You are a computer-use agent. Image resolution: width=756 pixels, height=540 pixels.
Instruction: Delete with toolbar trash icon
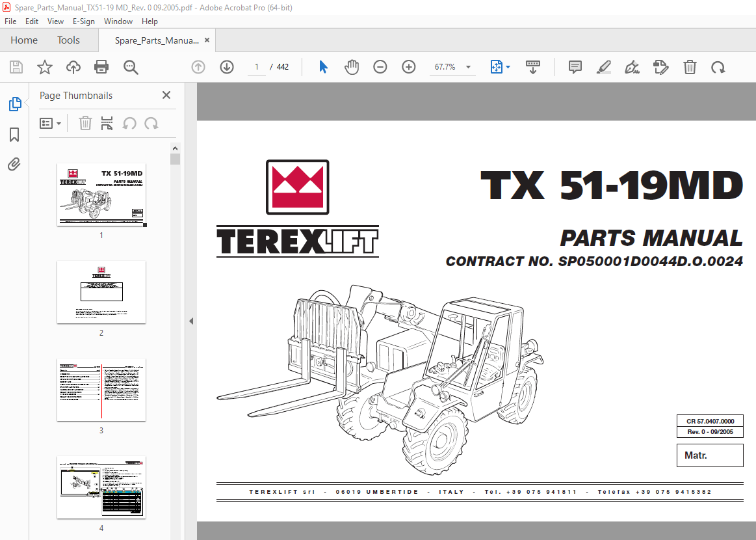click(x=690, y=67)
